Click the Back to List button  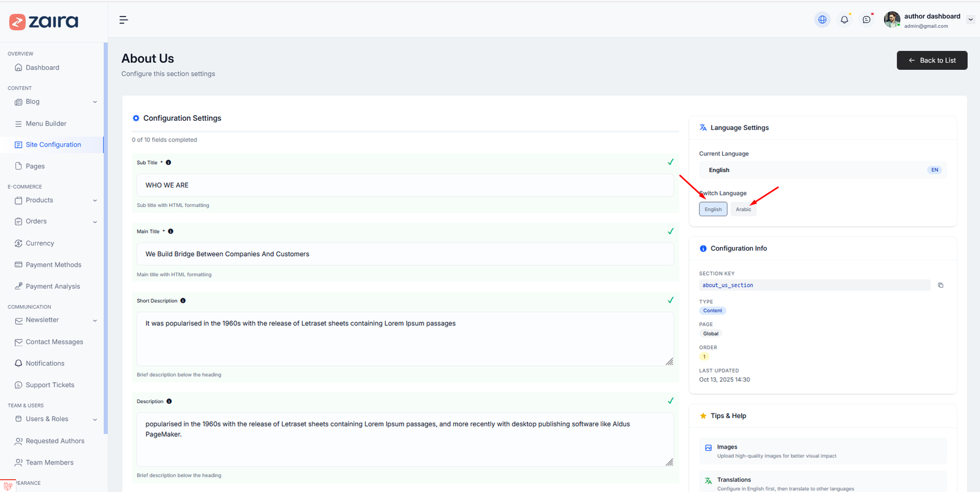pyautogui.click(x=932, y=60)
